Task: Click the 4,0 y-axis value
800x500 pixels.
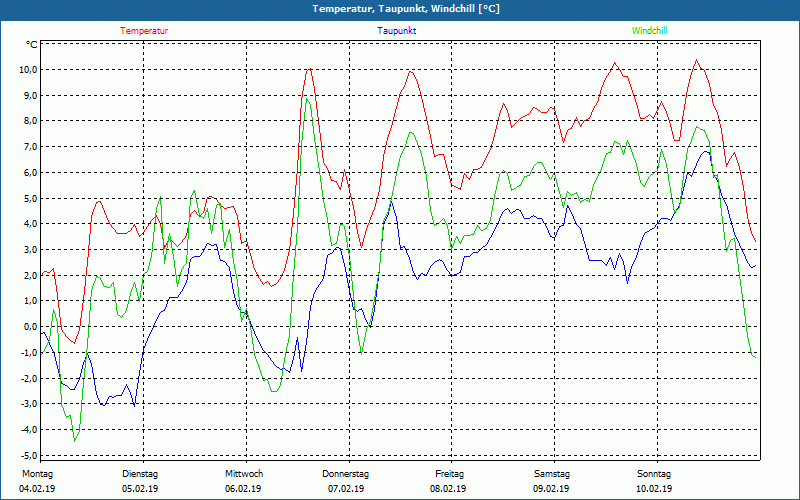Action: 30,224
